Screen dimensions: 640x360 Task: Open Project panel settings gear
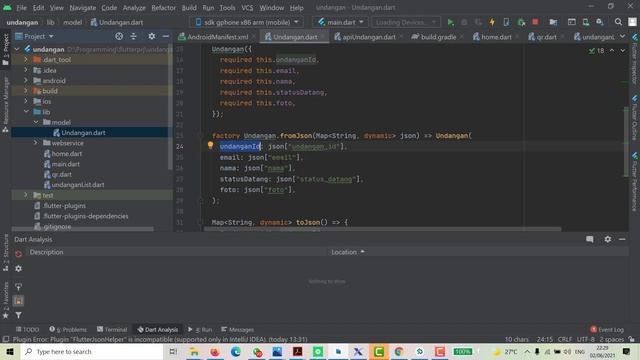151,36
